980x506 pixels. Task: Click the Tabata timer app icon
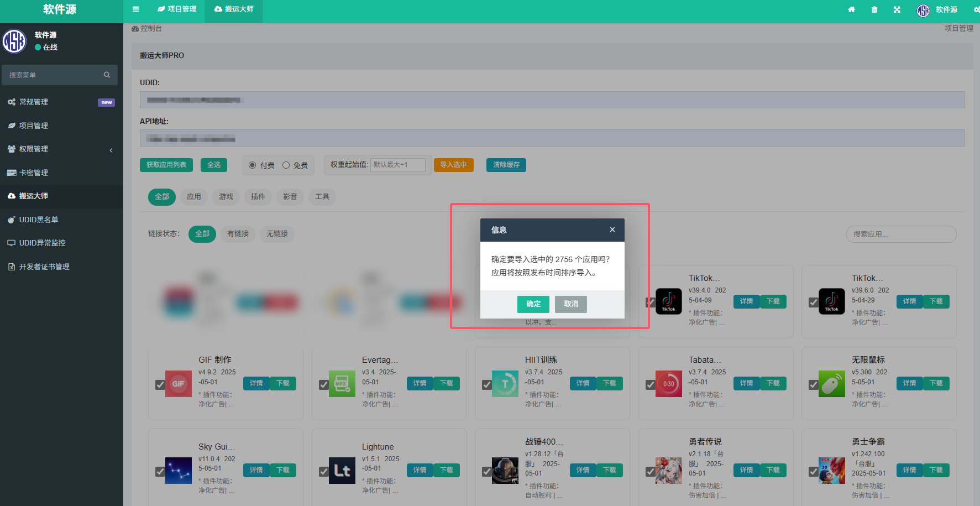[x=669, y=384]
